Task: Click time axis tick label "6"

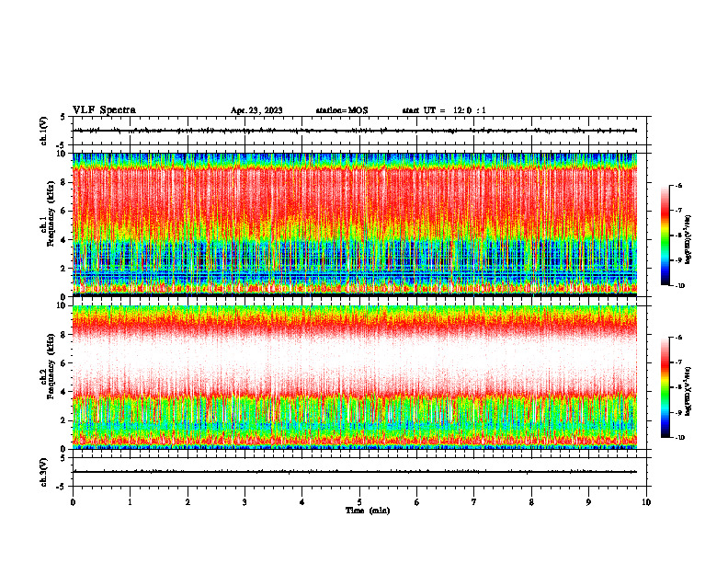Action: pyautogui.click(x=417, y=502)
